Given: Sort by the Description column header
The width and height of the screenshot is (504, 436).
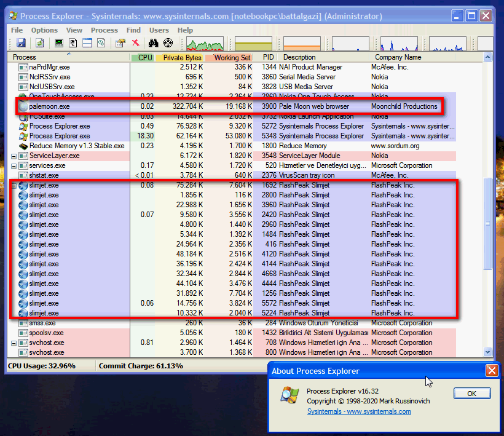Looking at the screenshot, I should coord(324,57).
